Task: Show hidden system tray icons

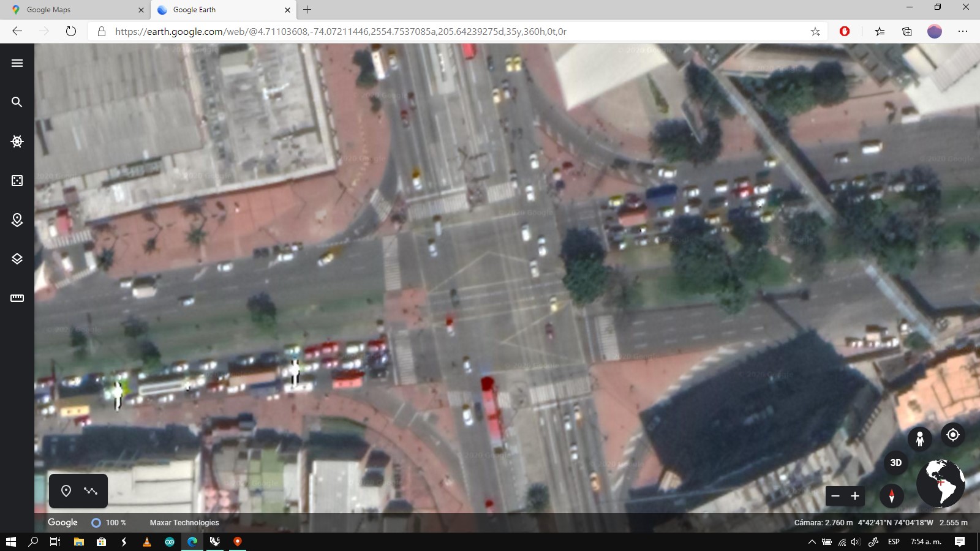Action: (x=812, y=542)
